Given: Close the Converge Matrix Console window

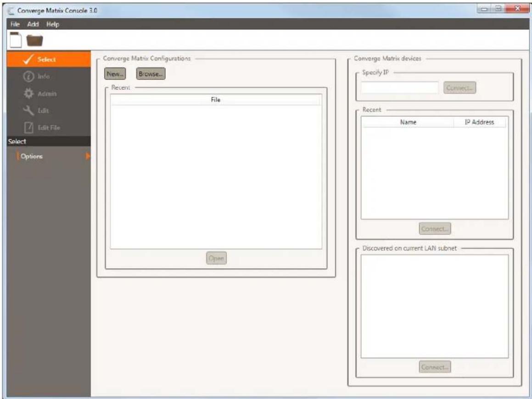Looking at the screenshot, I should pyautogui.click(x=517, y=9).
